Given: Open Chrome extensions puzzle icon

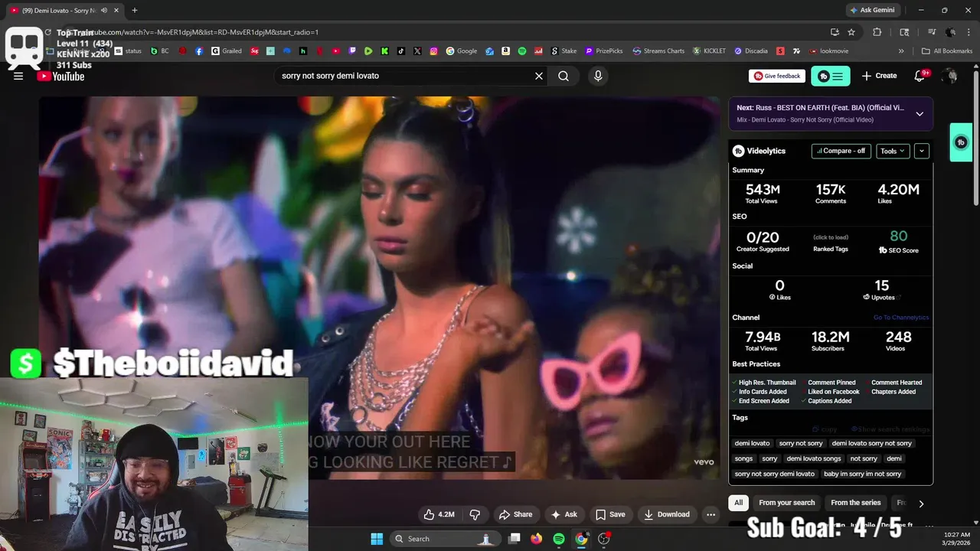Looking at the screenshot, I should point(877,32).
